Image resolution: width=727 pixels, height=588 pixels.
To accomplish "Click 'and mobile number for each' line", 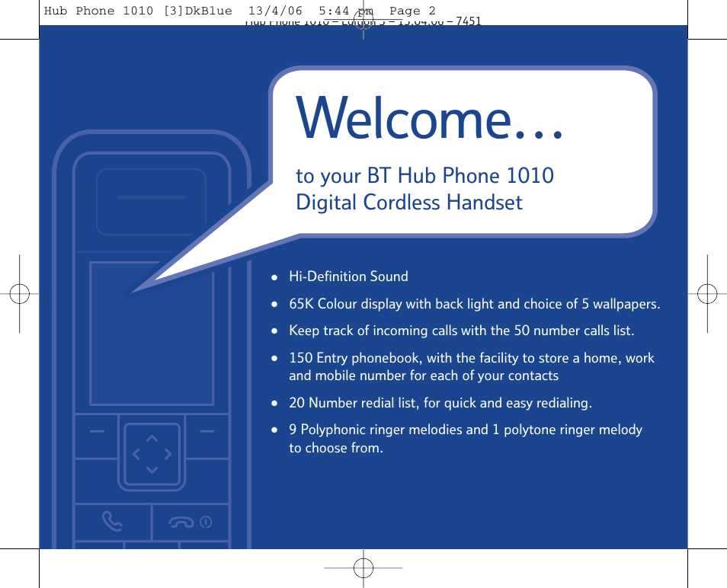I will (424, 375).
